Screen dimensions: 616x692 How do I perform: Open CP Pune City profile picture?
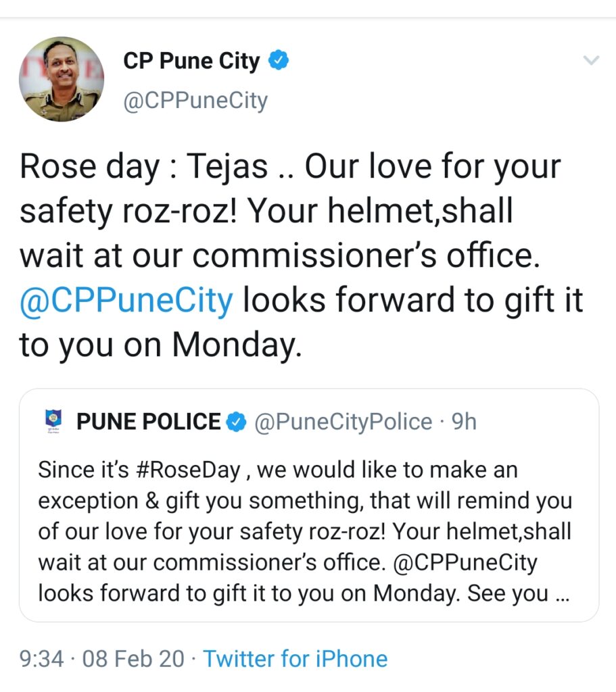[x=62, y=80]
